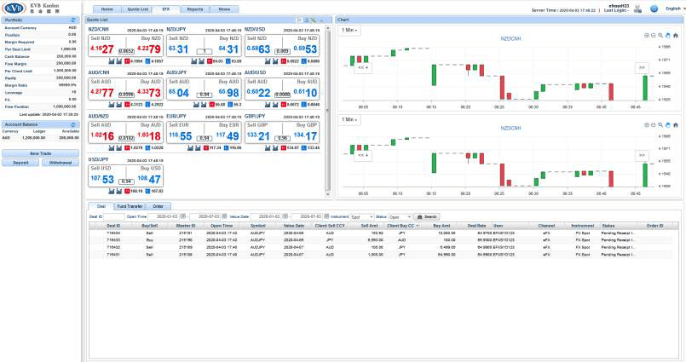Select magnifier zoom tool on top chart

pos(661,35)
